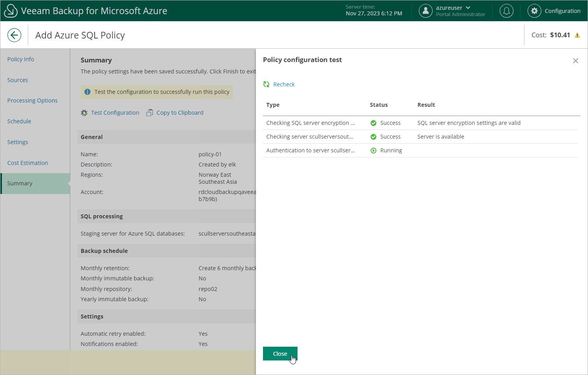Go to Policy Info step
The height and width of the screenshot is (375, 588).
pyautogui.click(x=21, y=59)
